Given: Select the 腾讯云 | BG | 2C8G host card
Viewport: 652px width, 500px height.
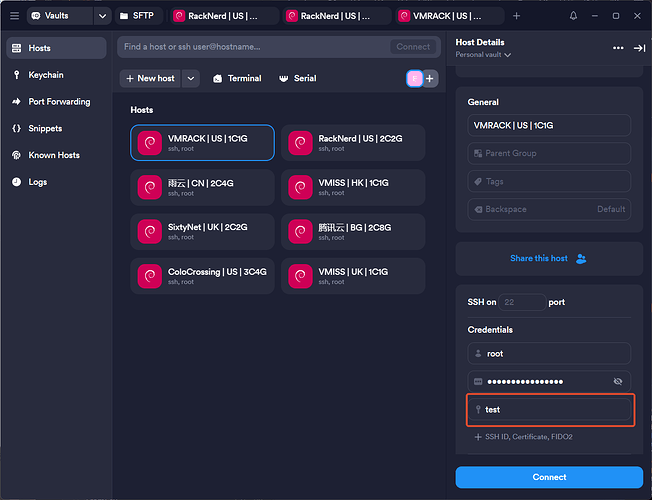Looking at the screenshot, I should (353, 232).
